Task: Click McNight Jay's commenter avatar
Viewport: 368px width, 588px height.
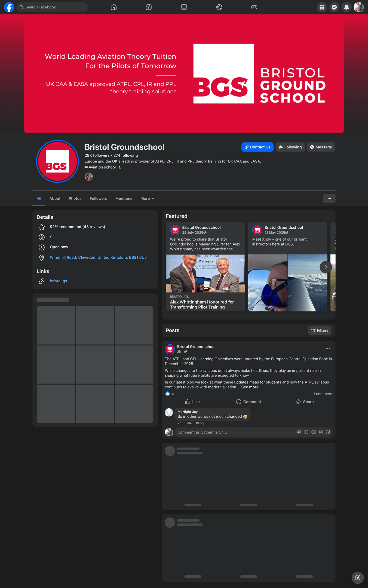Action: click(x=169, y=412)
